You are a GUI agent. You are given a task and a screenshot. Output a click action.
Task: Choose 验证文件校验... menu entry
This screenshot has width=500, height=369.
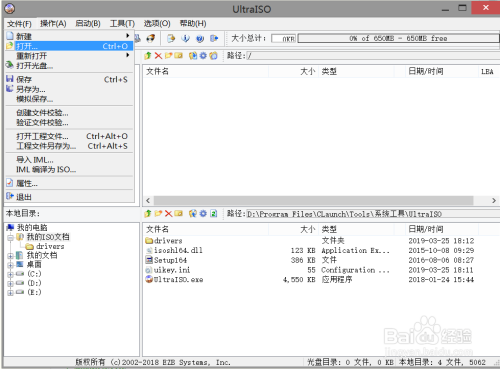[x=69, y=123]
